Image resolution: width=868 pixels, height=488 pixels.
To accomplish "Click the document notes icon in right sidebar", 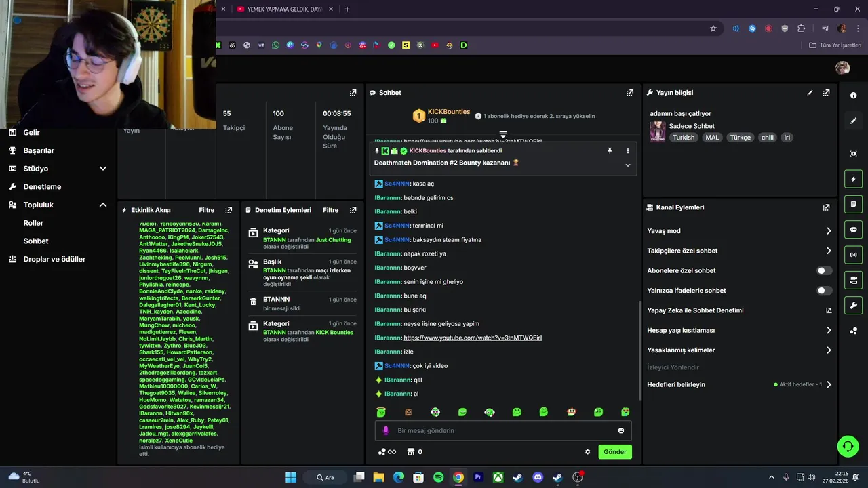I will [x=854, y=205].
